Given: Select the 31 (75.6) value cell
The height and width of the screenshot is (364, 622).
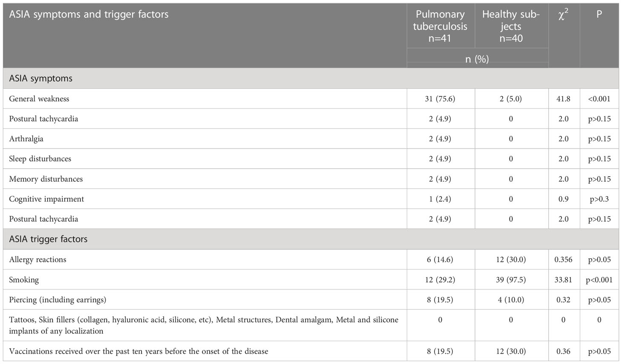Looking at the screenshot, I should pos(440,99).
